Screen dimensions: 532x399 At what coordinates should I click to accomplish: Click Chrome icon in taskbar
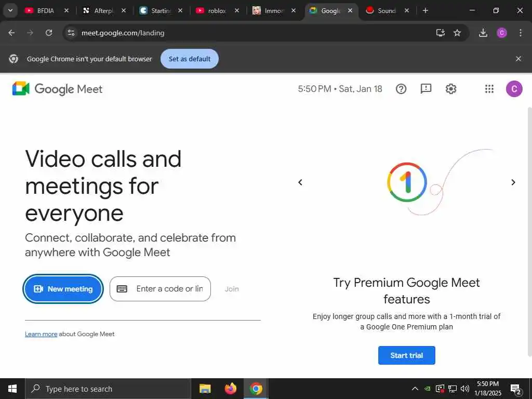pos(256,389)
